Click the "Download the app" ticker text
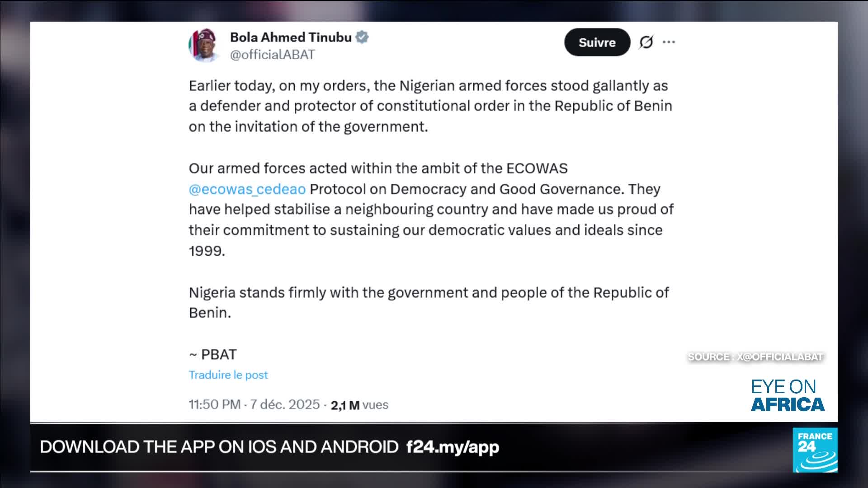The image size is (868, 488). point(219,447)
